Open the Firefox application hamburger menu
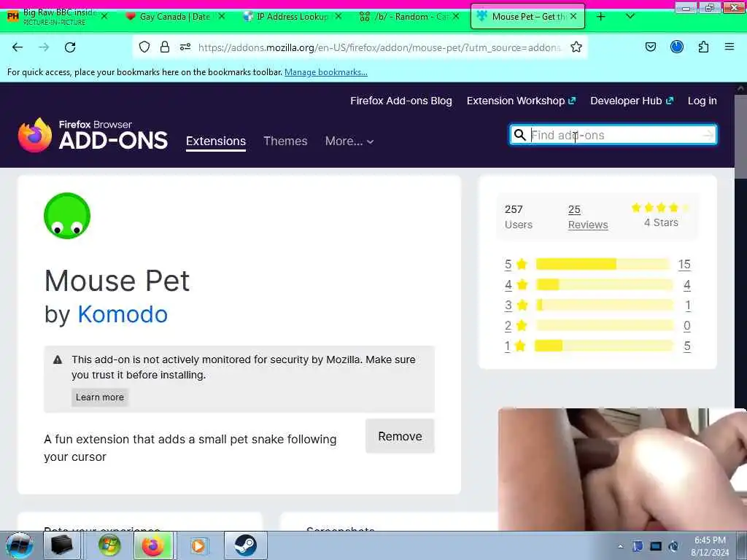This screenshot has width=747, height=560. tap(729, 47)
